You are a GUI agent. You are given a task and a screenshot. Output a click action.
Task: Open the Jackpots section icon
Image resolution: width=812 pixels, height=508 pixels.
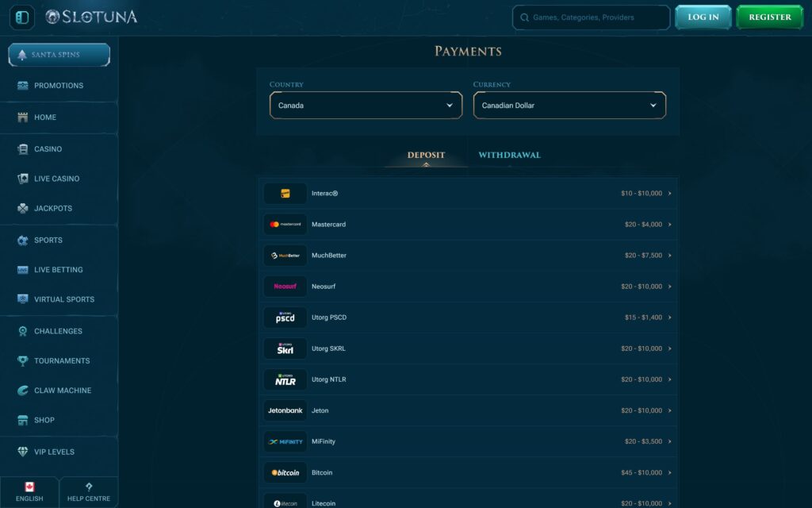coord(21,208)
